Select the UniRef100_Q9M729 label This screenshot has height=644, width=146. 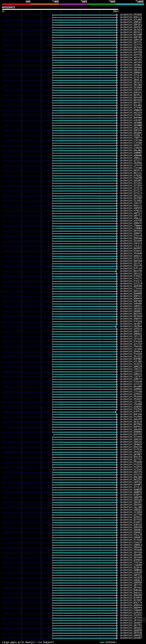(x=131, y=40)
